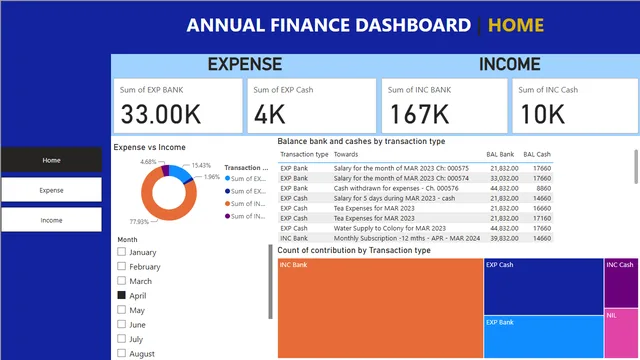640x360 pixels.
Task: Untick the April month checkbox
Action: pos(121,295)
